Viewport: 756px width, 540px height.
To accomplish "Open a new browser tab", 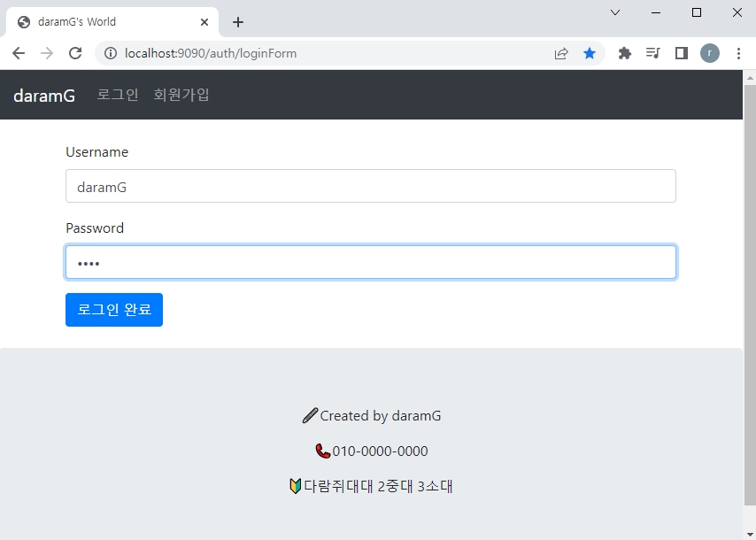I will pos(238,22).
